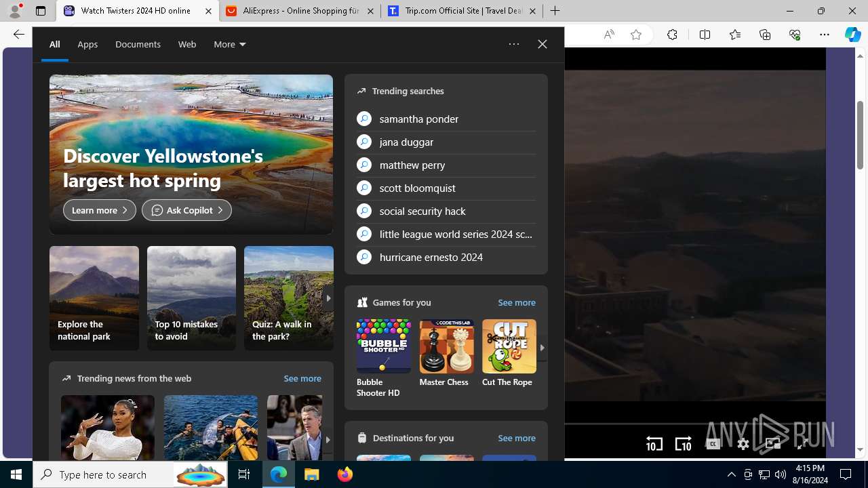Open Edge Settings and more menu
The height and width of the screenshot is (488, 868).
coord(825,35)
